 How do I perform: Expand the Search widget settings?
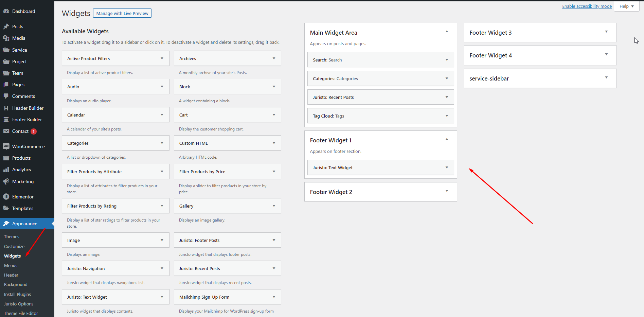(447, 60)
